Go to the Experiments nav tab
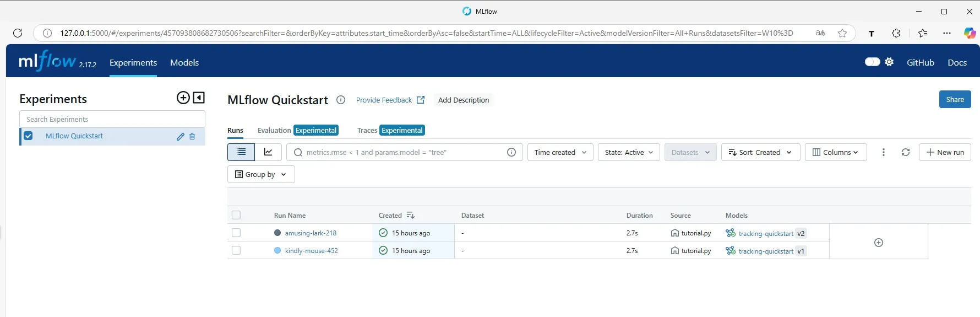Image resolution: width=980 pixels, height=317 pixels. click(133, 62)
